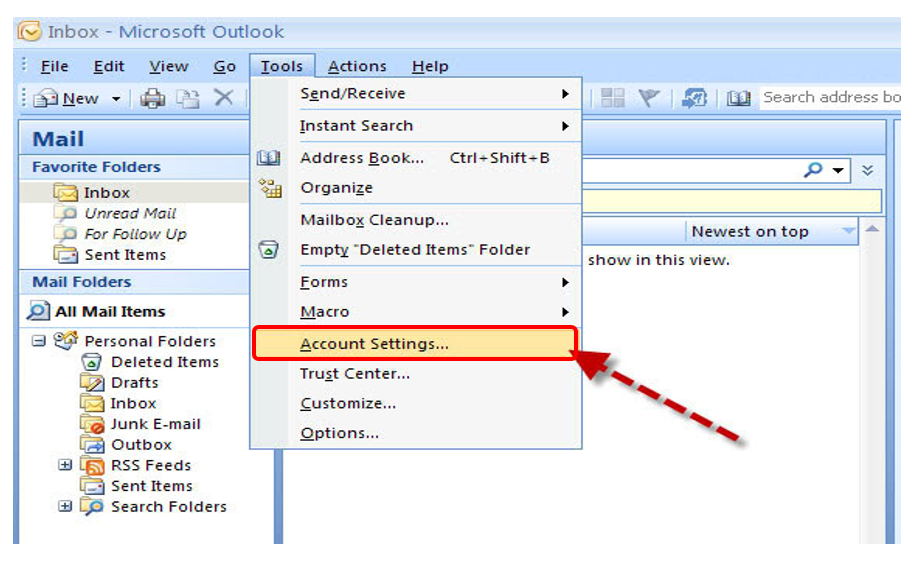Click the Address Book menu icon
914x568 pixels.
coord(269,158)
